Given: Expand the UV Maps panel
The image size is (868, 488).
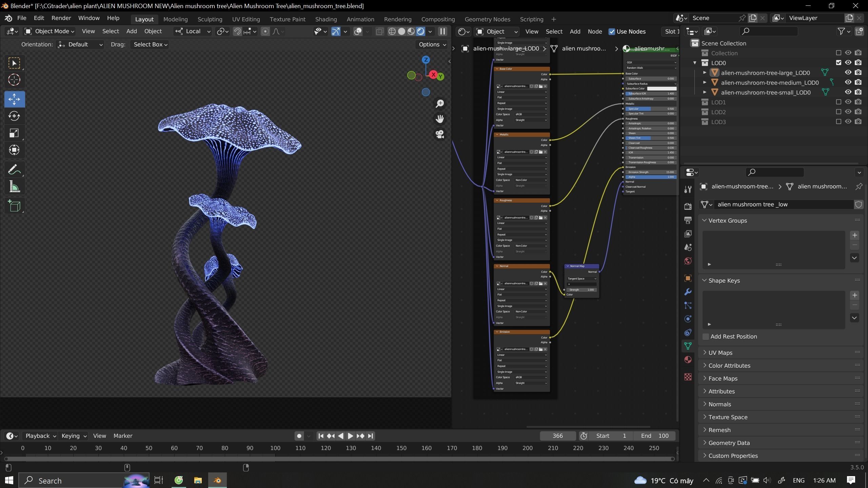Looking at the screenshot, I should [x=720, y=353].
